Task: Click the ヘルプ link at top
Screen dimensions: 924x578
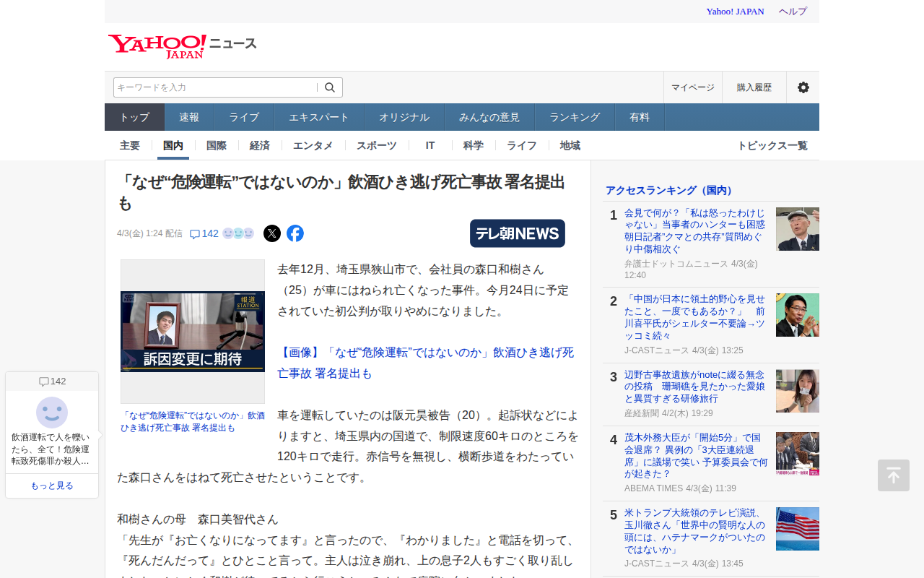Action: [x=793, y=12]
